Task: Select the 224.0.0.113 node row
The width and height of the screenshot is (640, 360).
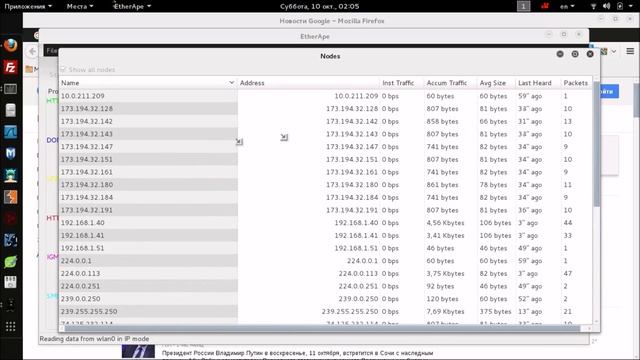Action: 325,273
